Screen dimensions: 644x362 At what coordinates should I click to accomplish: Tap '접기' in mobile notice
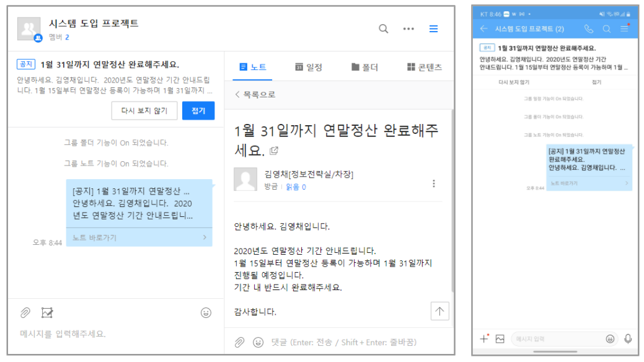pos(596,82)
